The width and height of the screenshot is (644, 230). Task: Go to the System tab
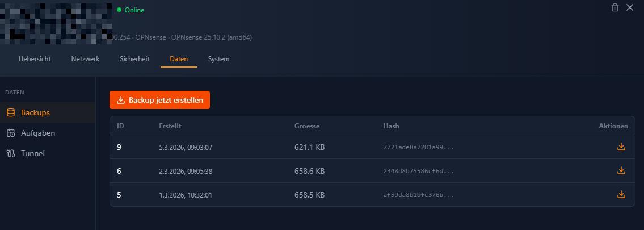point(218,58)
